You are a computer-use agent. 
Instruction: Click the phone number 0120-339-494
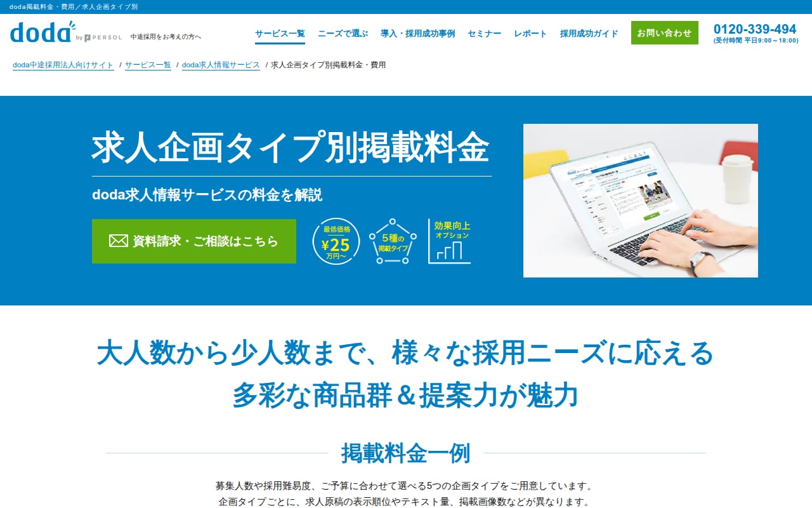pyautogui.click(x=755, y=29)
